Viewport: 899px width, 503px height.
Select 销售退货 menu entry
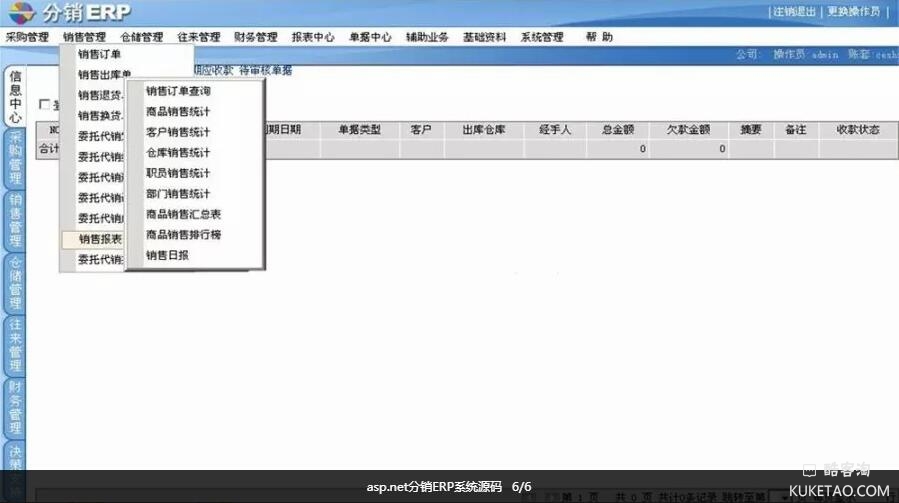(x=100, y=95)
